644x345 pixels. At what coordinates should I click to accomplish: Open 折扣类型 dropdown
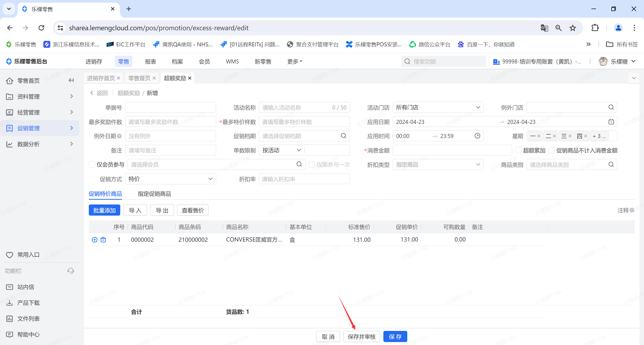pyautogui.click(x=438, y=165)
